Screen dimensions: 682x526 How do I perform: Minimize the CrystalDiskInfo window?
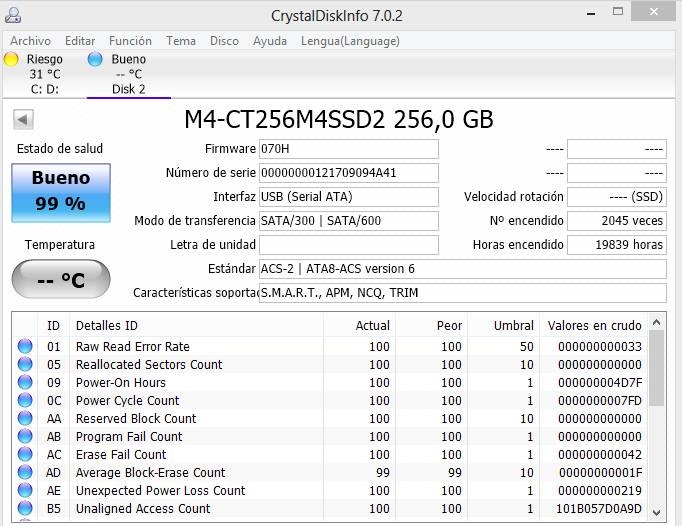tap(591, 13)
